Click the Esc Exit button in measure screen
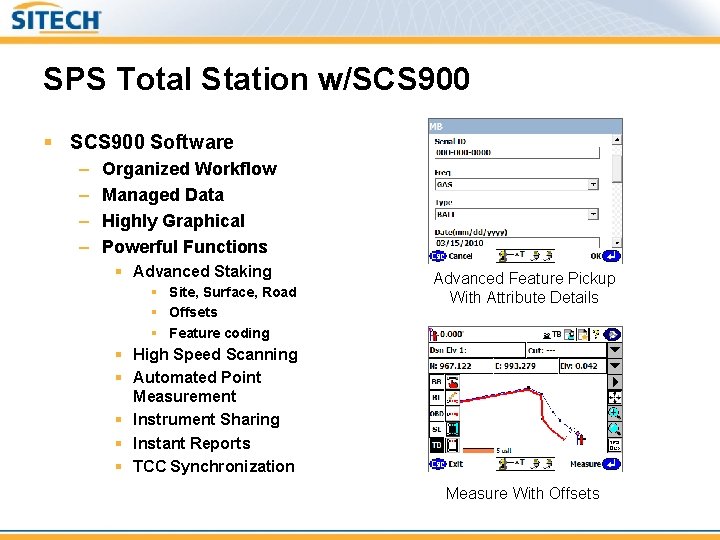The width and height of the screenshot is (720, 540). point(446,464)
